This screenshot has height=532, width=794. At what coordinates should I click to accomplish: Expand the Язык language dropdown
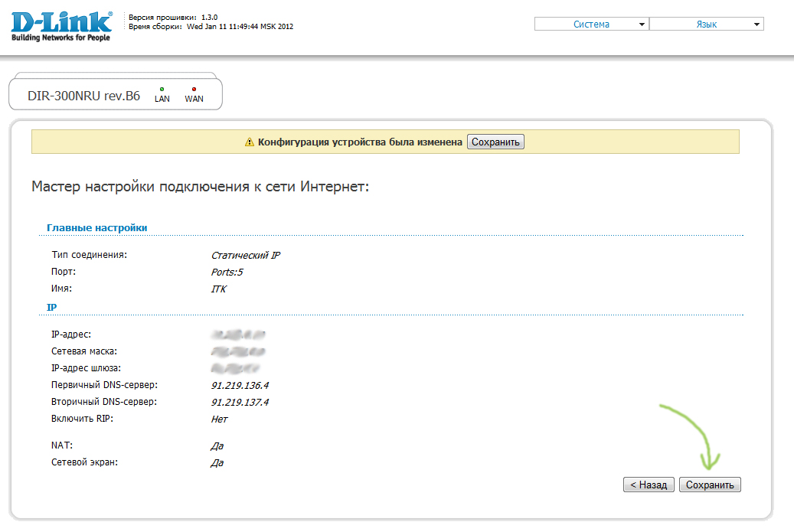(x=706, y=24)
